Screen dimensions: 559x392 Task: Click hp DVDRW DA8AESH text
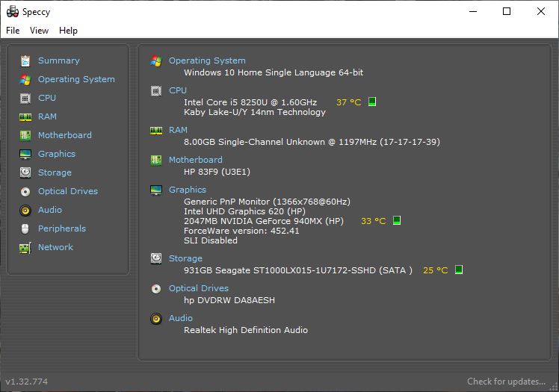click(x=229, y=300)
